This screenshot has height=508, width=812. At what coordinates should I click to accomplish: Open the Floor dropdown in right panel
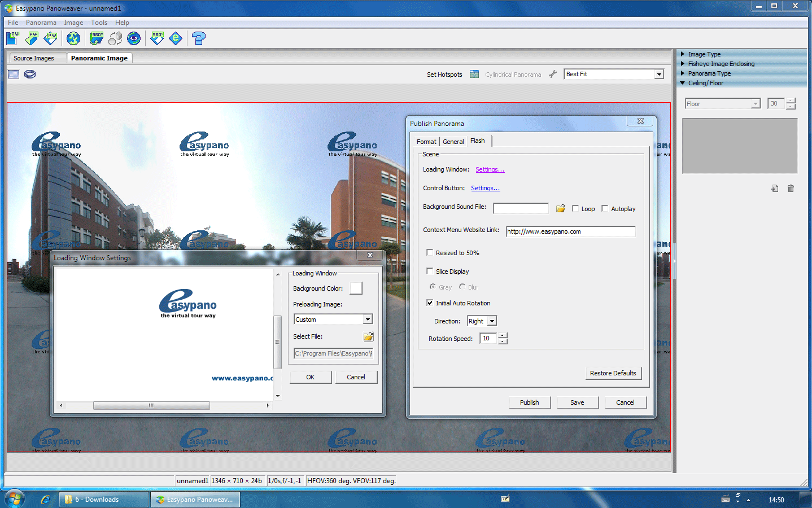tap(756, 104)
